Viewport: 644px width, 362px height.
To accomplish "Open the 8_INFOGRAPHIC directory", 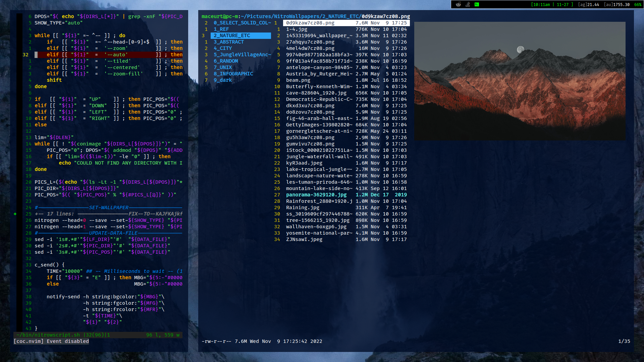I will [x=233, y=74].
